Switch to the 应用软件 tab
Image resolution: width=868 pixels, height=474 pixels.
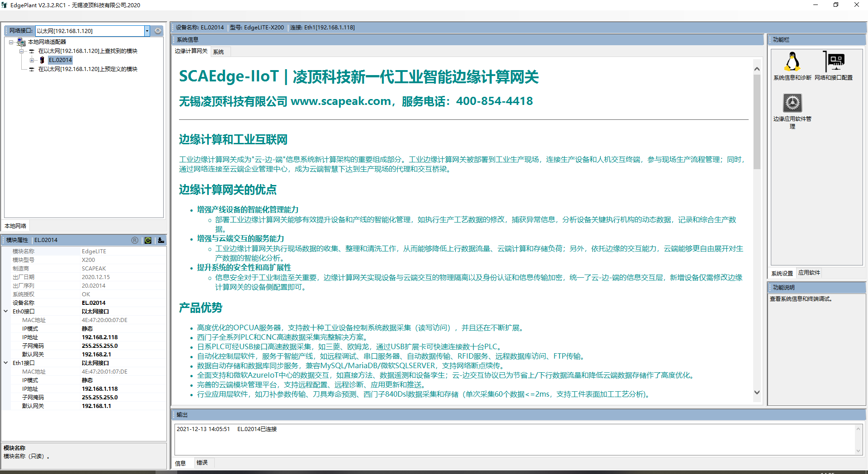809,273
